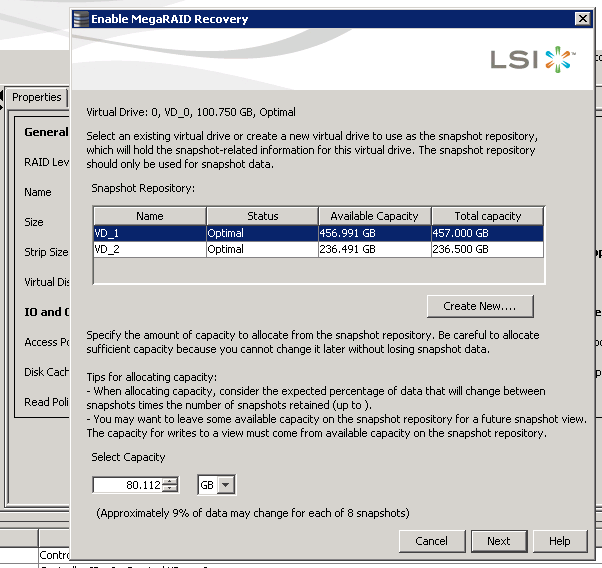Click the 457.000 GB total capacity cell
This screenshot has width=602, height=568.
(x=487, y=233)
